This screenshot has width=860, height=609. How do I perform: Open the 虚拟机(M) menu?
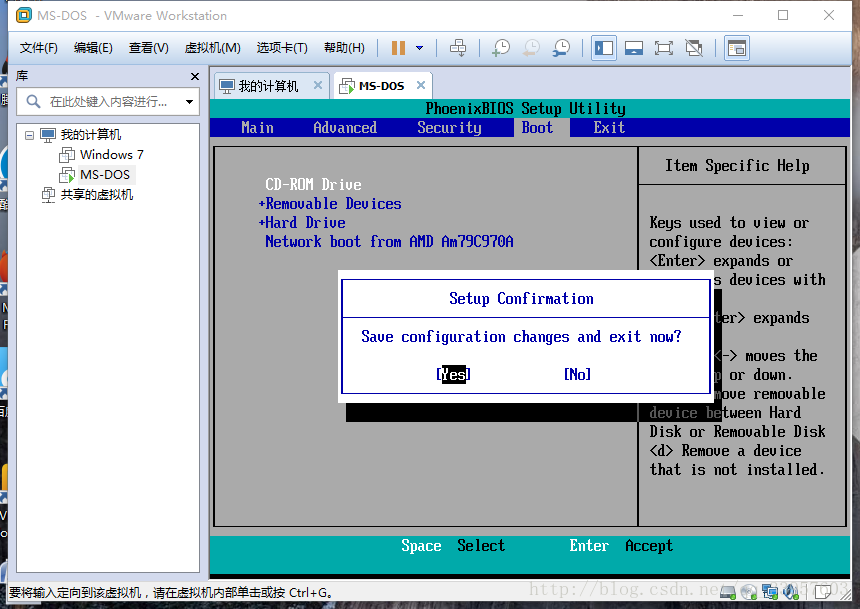click(212, 48)
